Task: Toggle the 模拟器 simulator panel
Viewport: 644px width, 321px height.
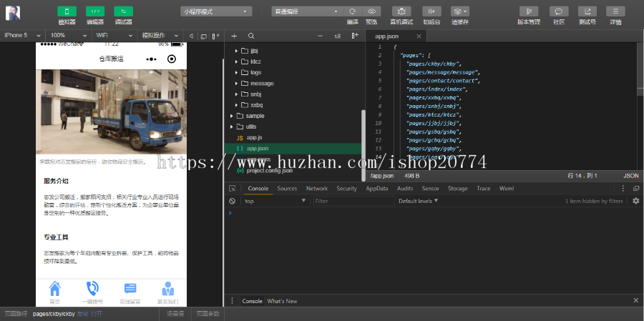Action: click(67, 11)
